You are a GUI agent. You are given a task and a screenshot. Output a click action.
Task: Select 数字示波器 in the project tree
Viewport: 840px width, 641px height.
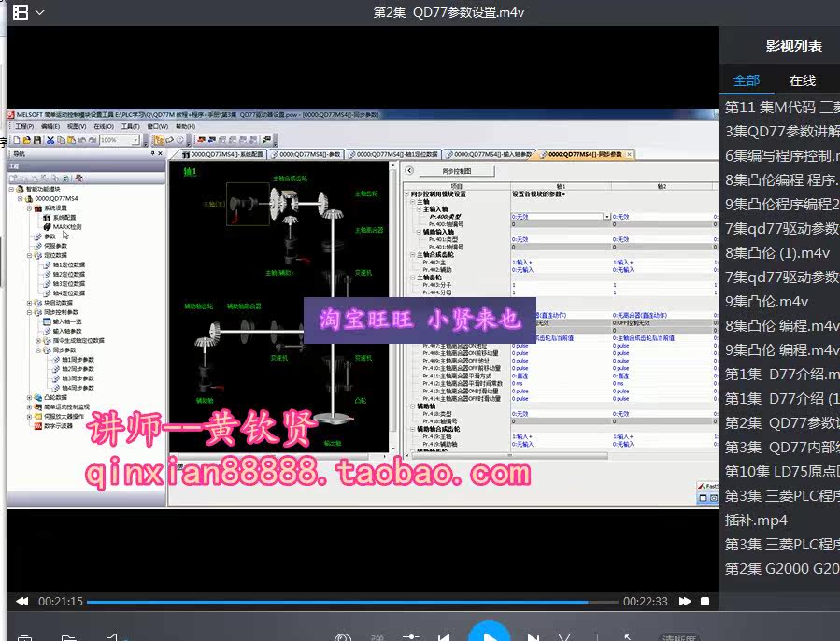pyautogui.click(x=58, y=425)
